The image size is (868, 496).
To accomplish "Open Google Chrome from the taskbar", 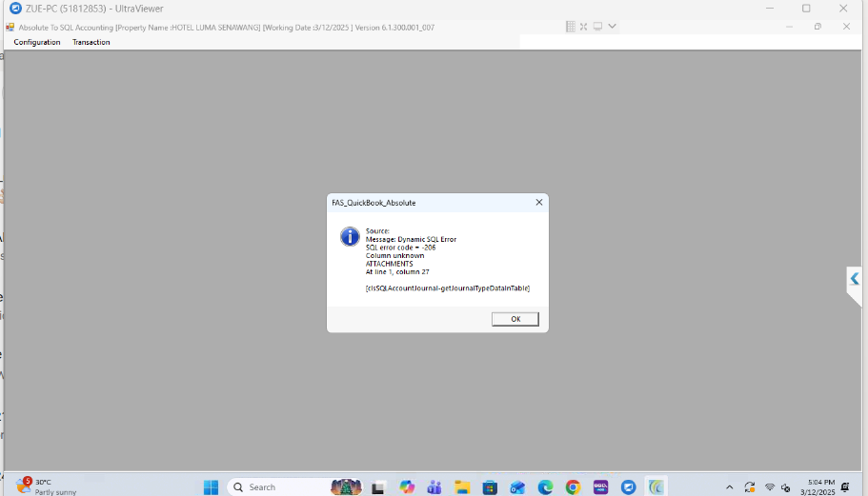I will coord(573,487).
